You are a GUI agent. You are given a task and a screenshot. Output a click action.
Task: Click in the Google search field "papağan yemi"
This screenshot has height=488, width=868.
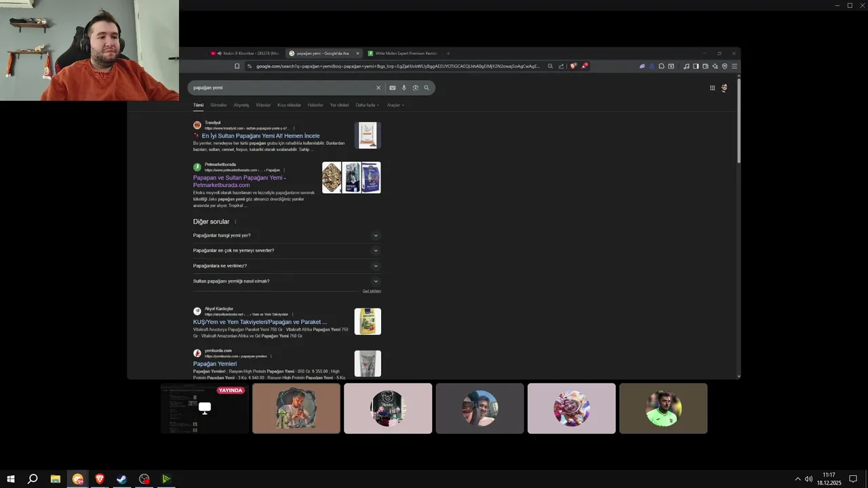click(281, 87)
